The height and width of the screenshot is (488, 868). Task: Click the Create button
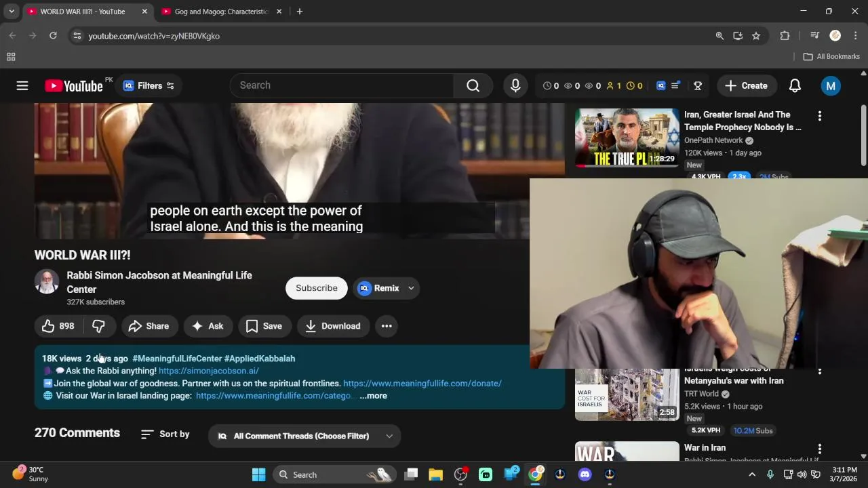click(x=746, y=86)
